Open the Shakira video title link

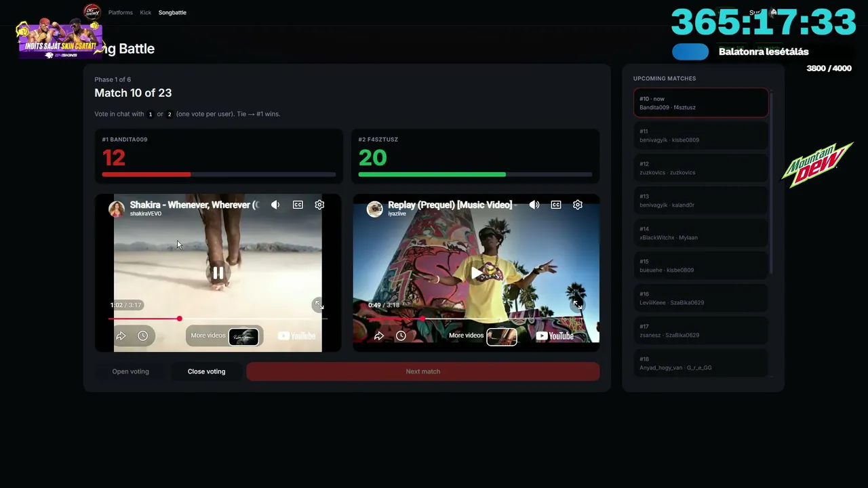tap(195, 205)
